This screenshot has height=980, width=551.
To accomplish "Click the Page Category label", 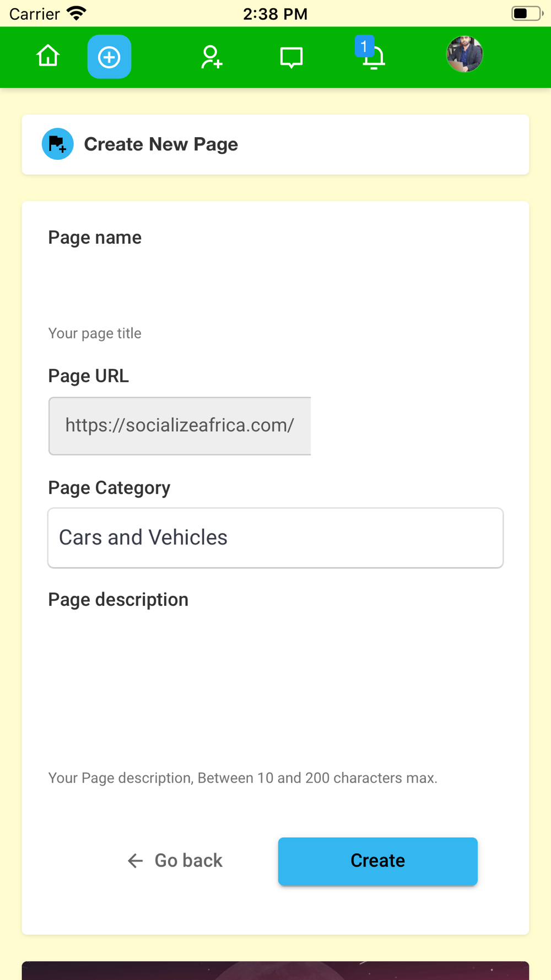I will pos(109,488).
